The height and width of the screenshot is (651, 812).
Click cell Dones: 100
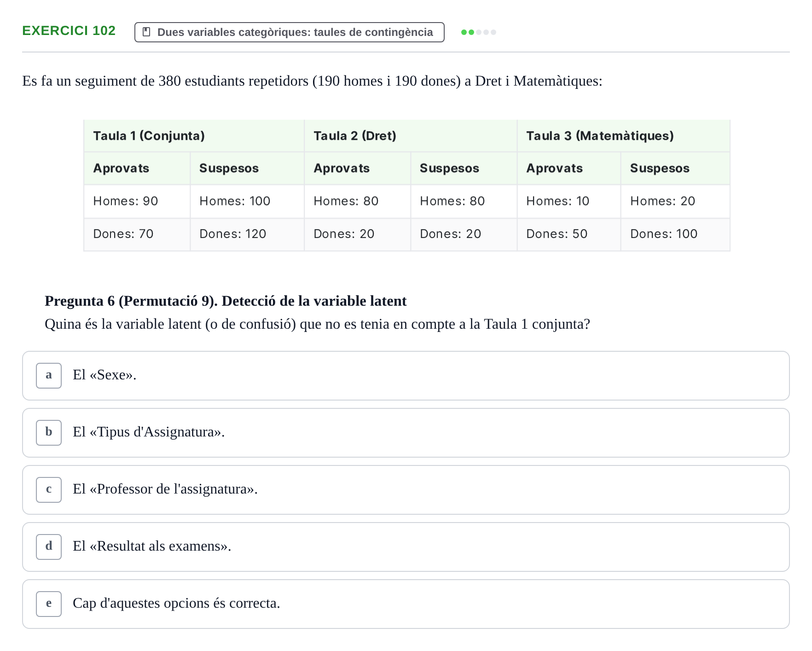point(675,234)
